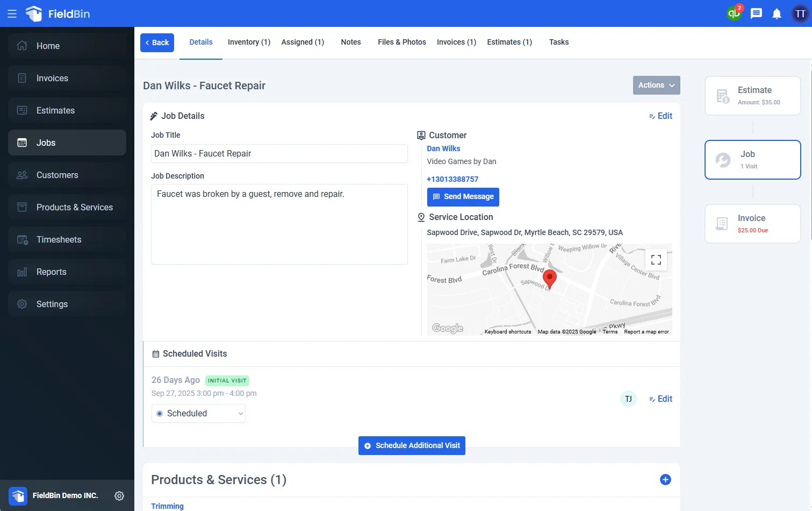Switch to the Assigned (1) tab
812x511 pixels.
303,42
